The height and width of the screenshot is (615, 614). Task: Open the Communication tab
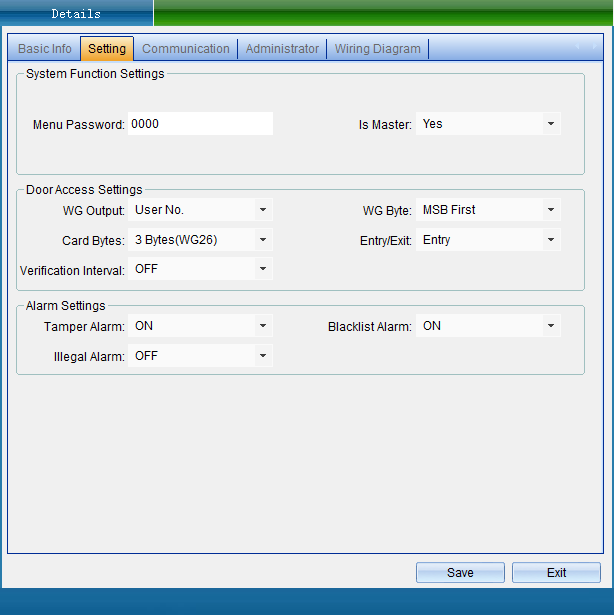click(x=186, y=49)
